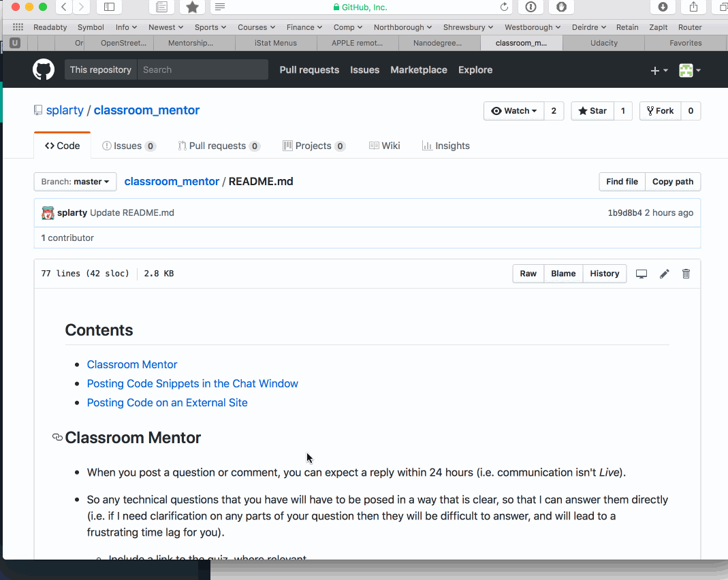This screenshot has height=580, width=728.
Task: Go forward with Safari's forward arrow
Action: 81,7
